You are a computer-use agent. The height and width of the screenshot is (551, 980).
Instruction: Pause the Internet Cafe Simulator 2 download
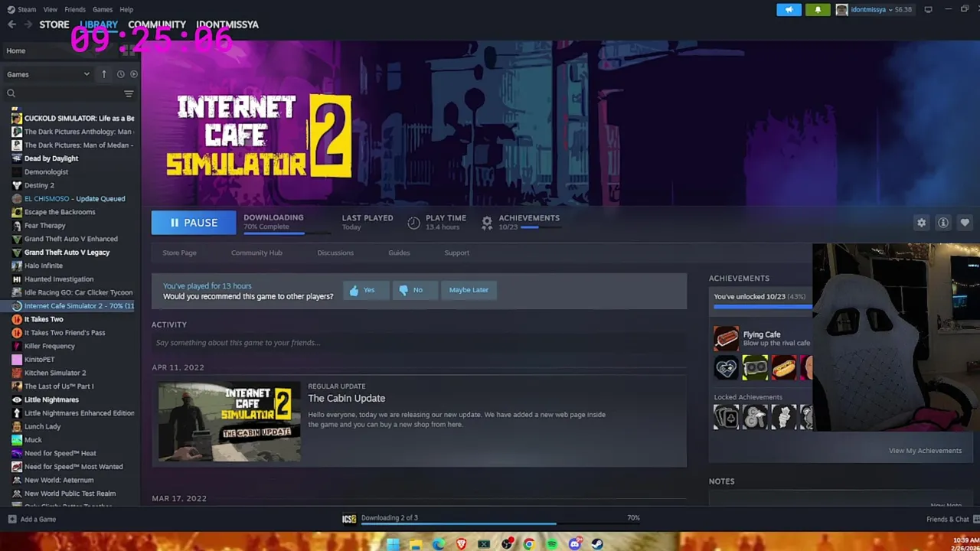[x=194, y=223]
